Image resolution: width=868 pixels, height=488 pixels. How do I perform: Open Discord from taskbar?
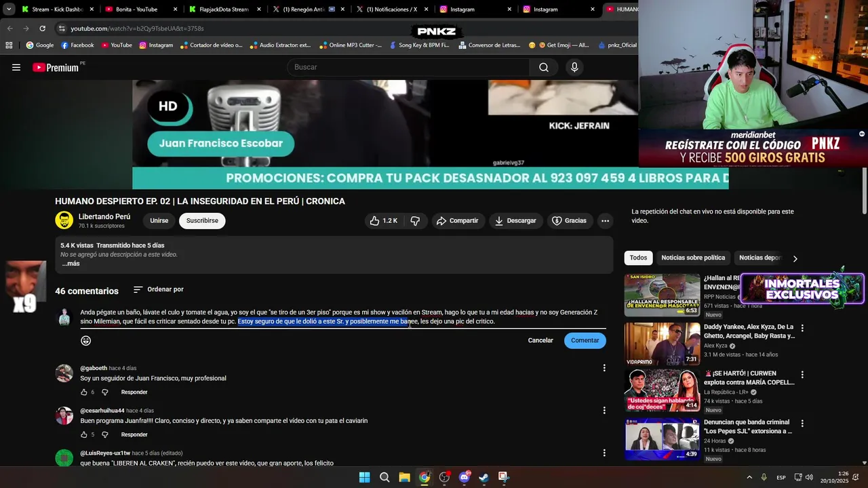pyautogui.click(x=464, y=477)
